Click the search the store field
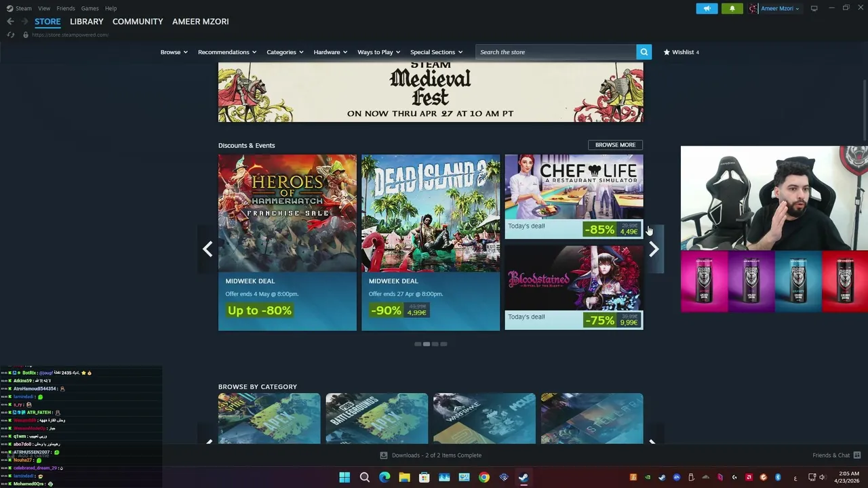The image size is (868, 488). (x=555, y=52)
